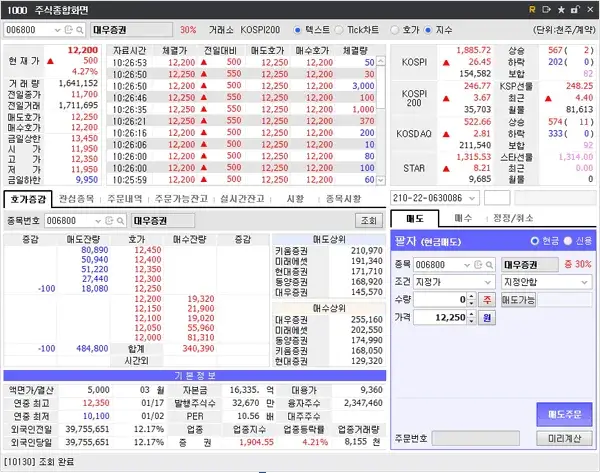
Task: Open history icon in 종목번호 field
Action: 109,221
